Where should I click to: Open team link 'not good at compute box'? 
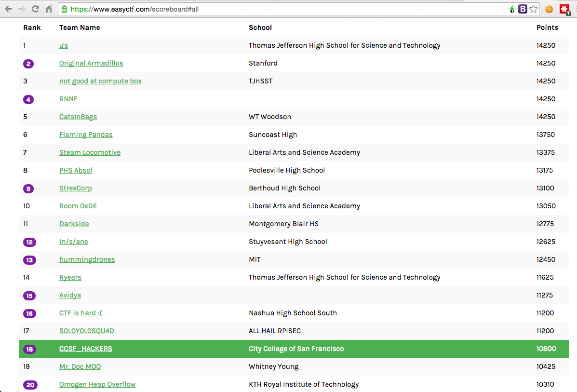(x=100, y=81)
